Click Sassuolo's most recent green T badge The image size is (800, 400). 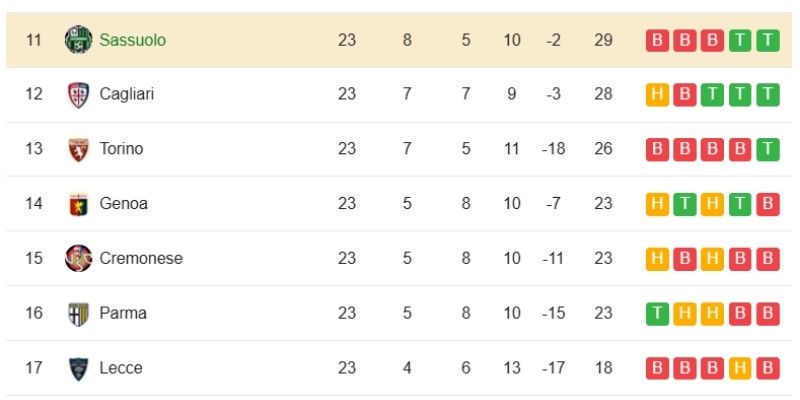(x=767, y=40)
